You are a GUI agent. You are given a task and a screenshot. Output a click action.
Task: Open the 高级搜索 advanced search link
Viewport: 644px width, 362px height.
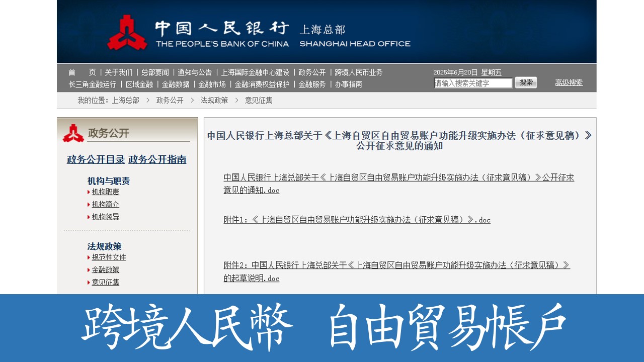click(x=569, y=83)
